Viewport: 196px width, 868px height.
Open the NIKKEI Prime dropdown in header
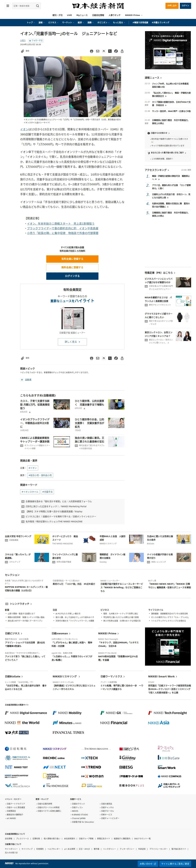point(134,15)
